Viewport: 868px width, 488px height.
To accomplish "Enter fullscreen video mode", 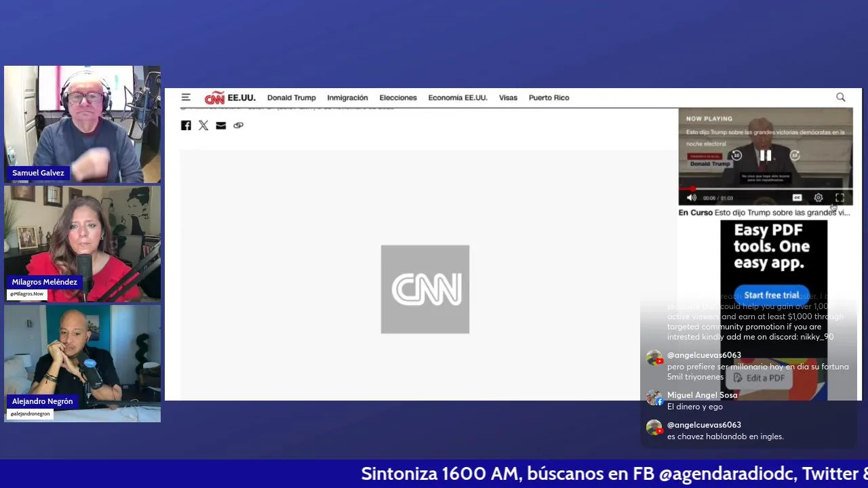I will click(840, 198).
